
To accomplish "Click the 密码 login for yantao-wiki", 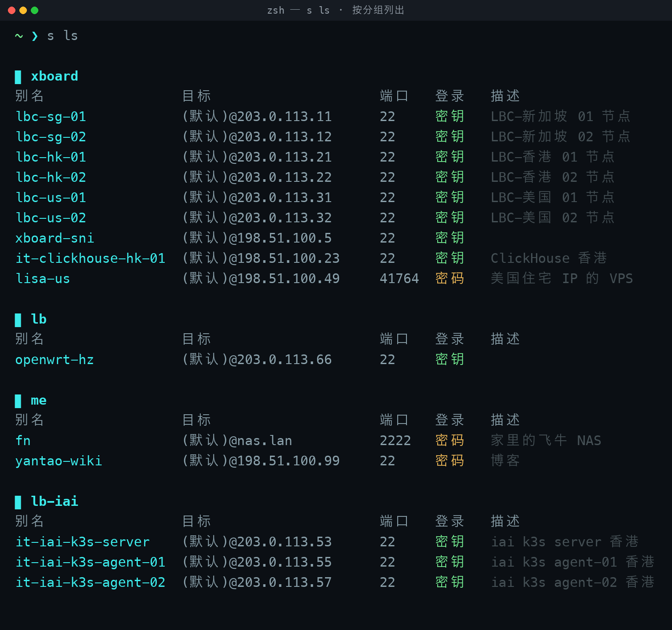I will 450,461.
